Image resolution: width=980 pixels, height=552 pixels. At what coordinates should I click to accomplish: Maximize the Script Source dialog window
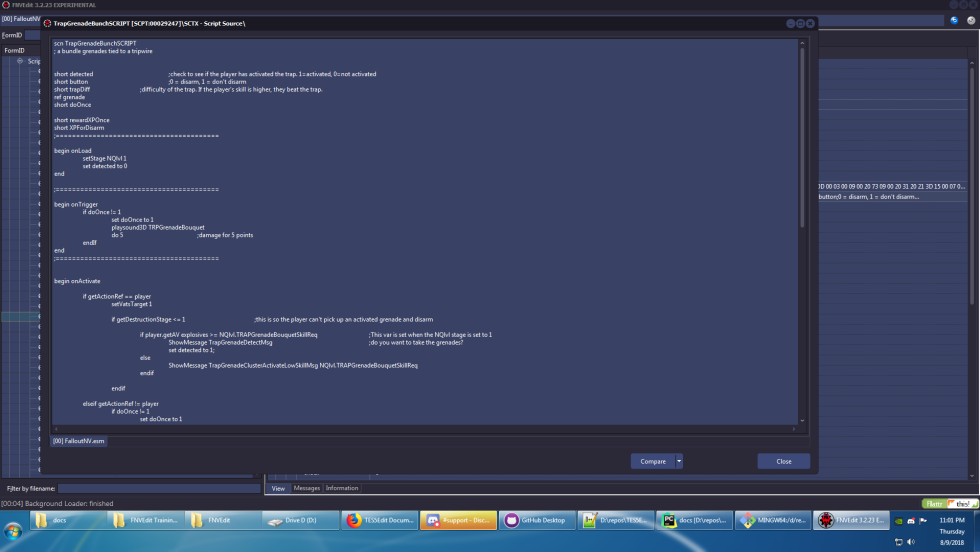pyautogui.click(x=800, y=23)
